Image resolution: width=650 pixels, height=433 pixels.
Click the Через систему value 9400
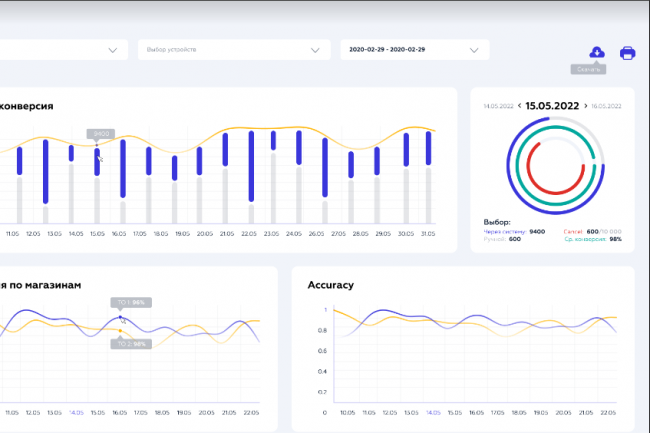point(537,232)
